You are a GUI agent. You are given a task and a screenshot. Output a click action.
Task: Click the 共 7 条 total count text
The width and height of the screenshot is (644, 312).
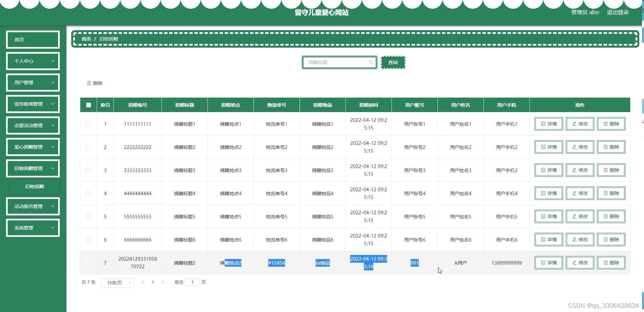click(89, 282)
